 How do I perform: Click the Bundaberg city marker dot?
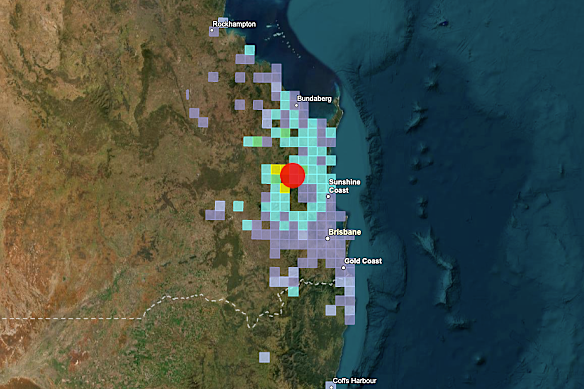pyautogui.click(x=296, y=105)
